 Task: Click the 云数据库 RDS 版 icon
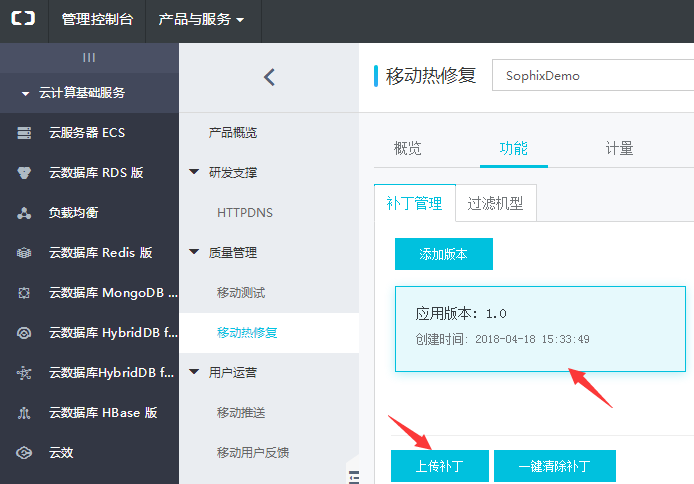[24, 173]
